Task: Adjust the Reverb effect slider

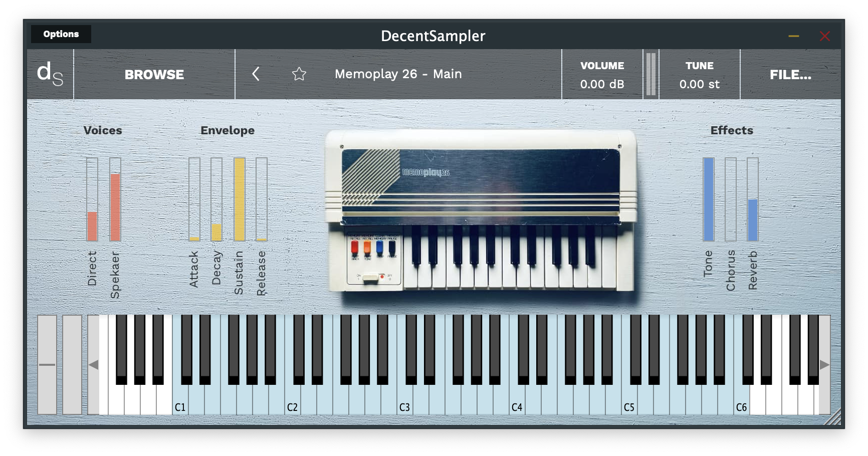Action: tap(753, 199)
